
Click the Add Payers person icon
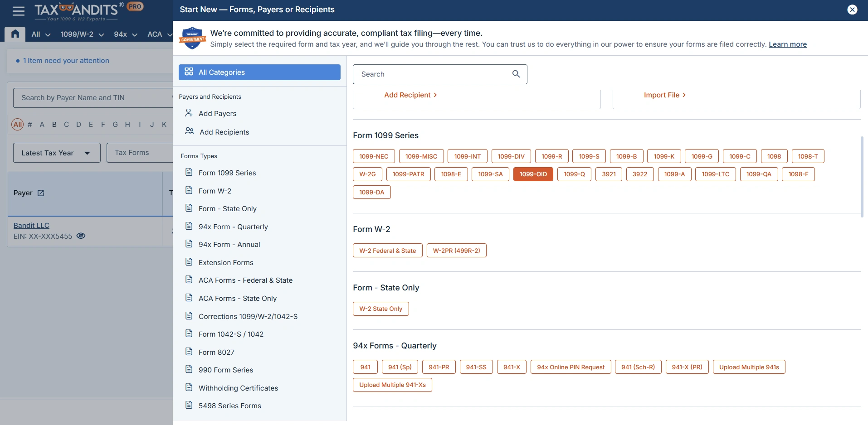click(189, 113)
